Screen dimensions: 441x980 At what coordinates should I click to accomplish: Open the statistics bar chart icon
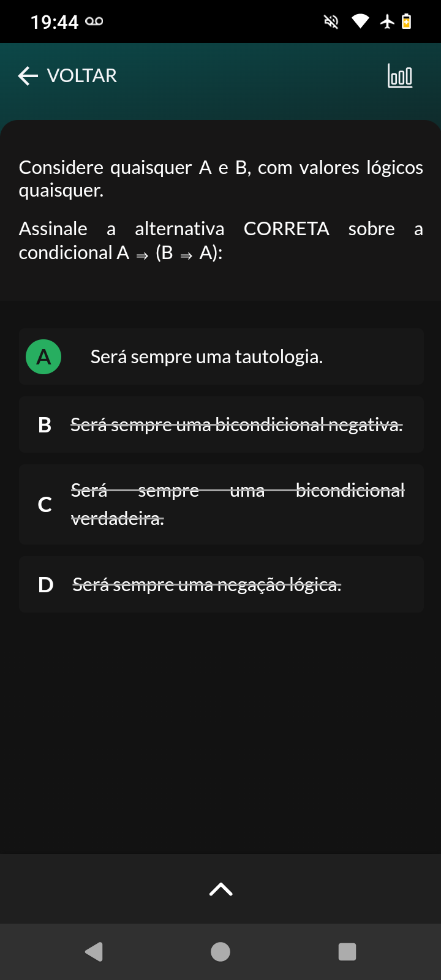coord(400,76)
